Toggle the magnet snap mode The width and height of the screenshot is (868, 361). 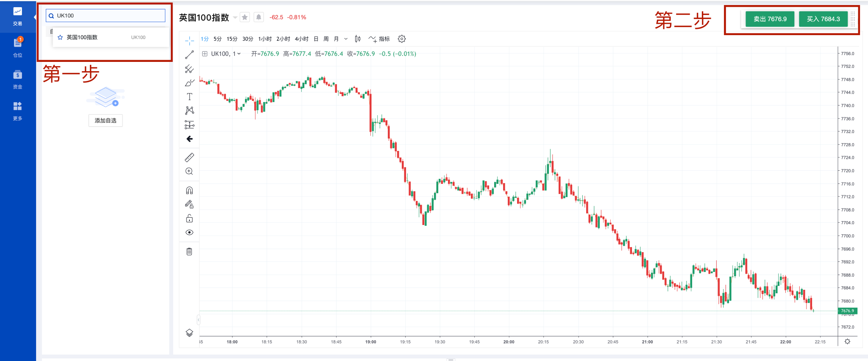point(189,190)
